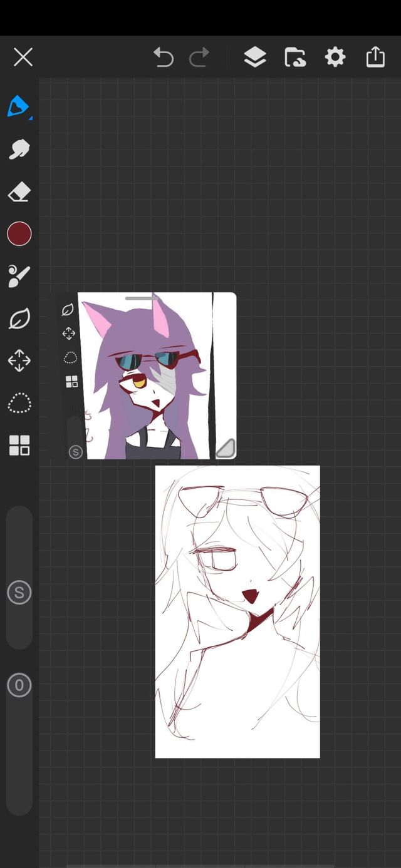Tap the opacity slider knob labeled 0
The height and width of the screenshot is (868, 401).
coord(19,685)
